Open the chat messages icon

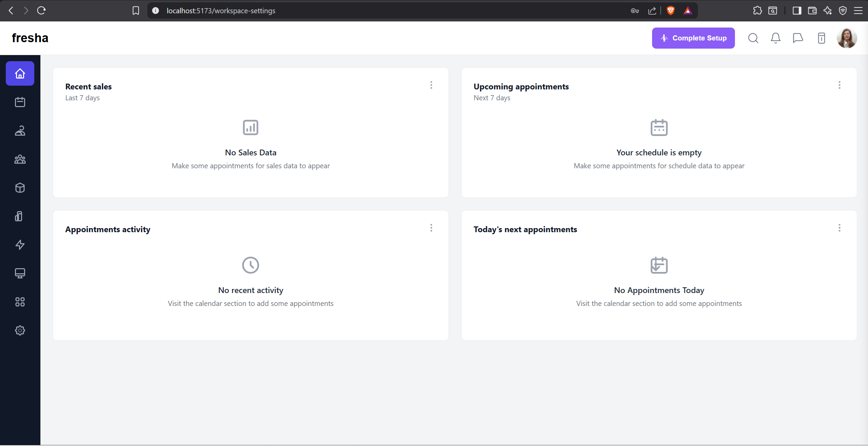tap(798, 38)
